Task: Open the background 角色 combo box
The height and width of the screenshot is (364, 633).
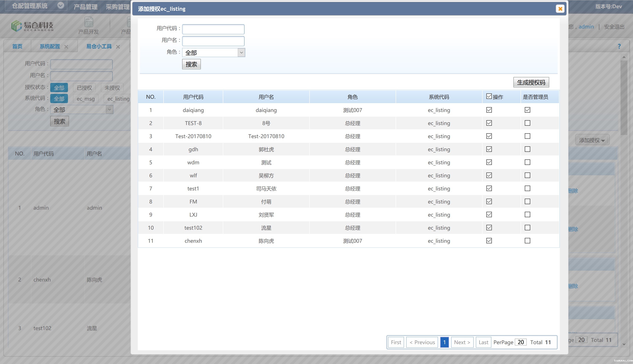Action: 82,109
